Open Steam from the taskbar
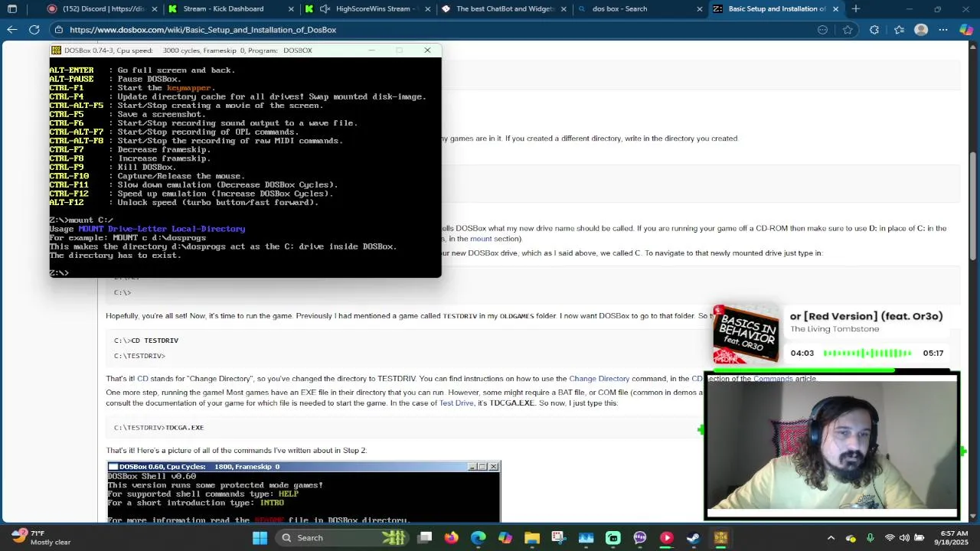Image resolution: width=980 pixels, height=551 pixels. [x=694, y=538]
